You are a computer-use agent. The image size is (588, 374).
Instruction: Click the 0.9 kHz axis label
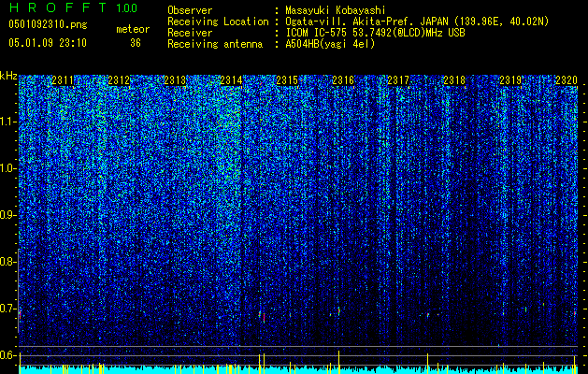coord(7,215)
